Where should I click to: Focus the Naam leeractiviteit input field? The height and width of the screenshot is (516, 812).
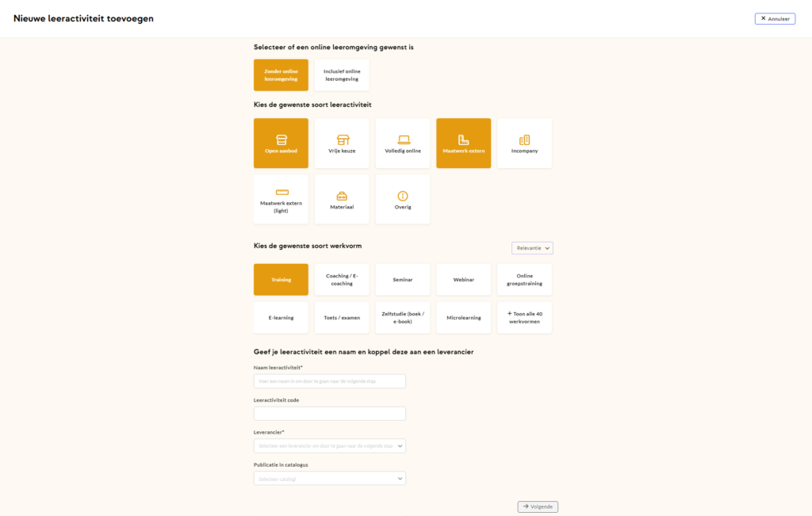coord(329,381)
